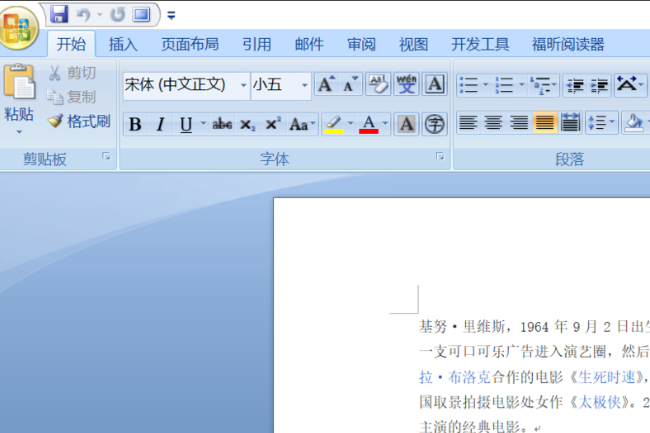Open underline style dropdown arrow
650x433 pixels.
pos(203,123)
